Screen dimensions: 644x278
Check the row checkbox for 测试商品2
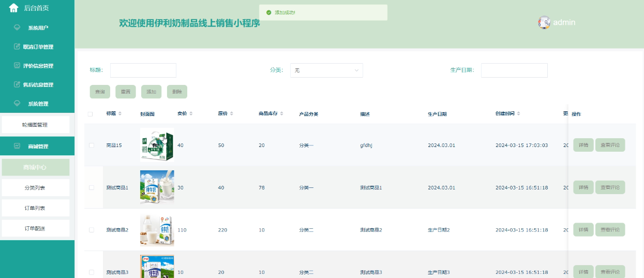point(92,230)
